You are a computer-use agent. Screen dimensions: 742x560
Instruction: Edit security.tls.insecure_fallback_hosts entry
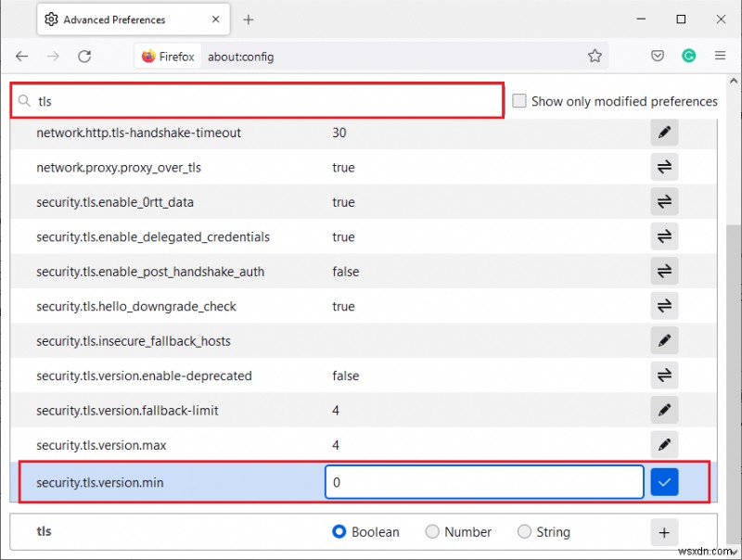coord(664,339)
